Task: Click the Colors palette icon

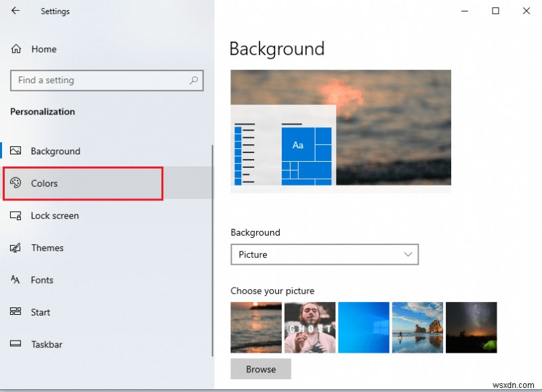Action: point(16,183)
